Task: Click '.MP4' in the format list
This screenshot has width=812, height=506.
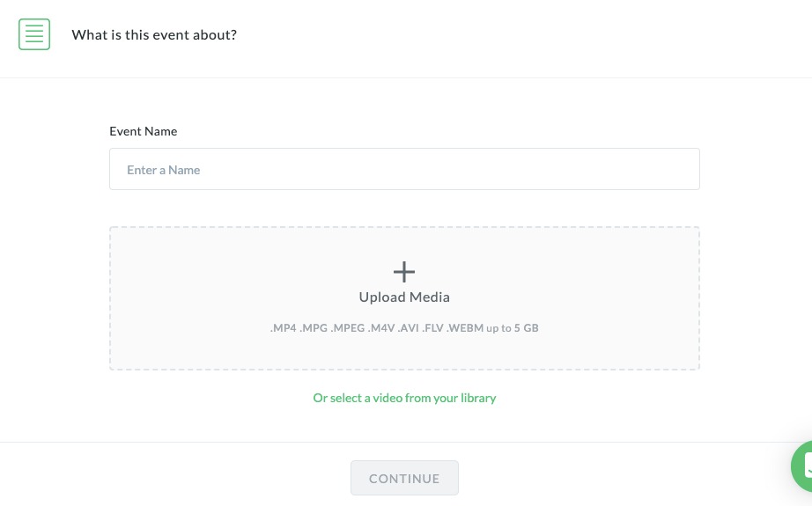Action: [284, 328]
